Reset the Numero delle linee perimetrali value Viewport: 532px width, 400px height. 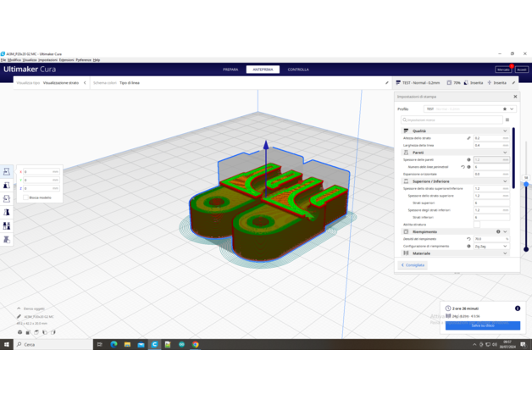tap(463, 167)
